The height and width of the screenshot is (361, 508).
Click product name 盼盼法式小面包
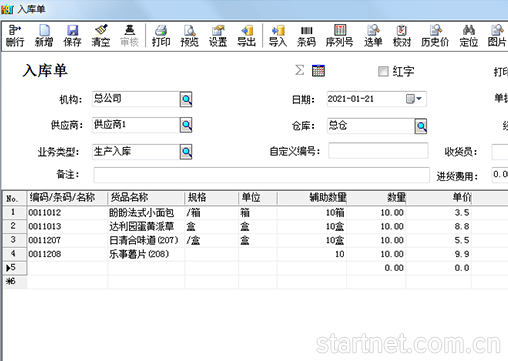tap(146, 212)
